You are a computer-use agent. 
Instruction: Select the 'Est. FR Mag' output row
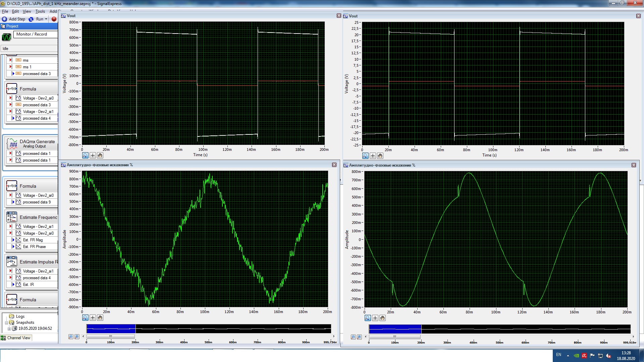point(32,240)
